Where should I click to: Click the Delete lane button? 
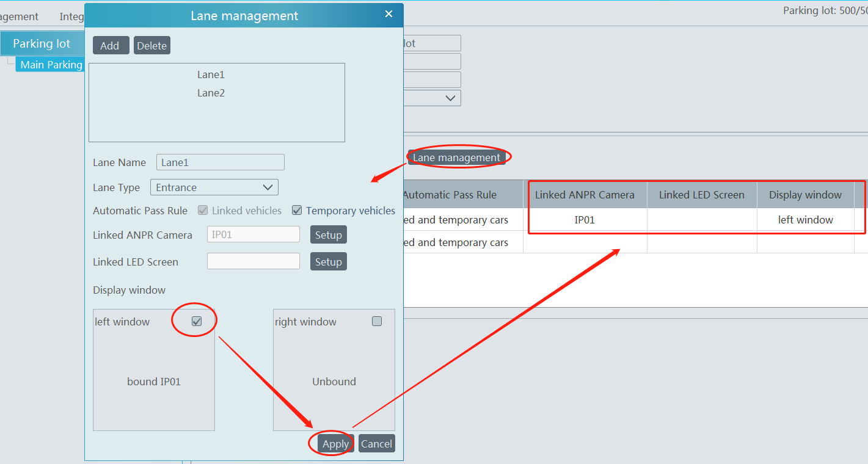(151, 46)
